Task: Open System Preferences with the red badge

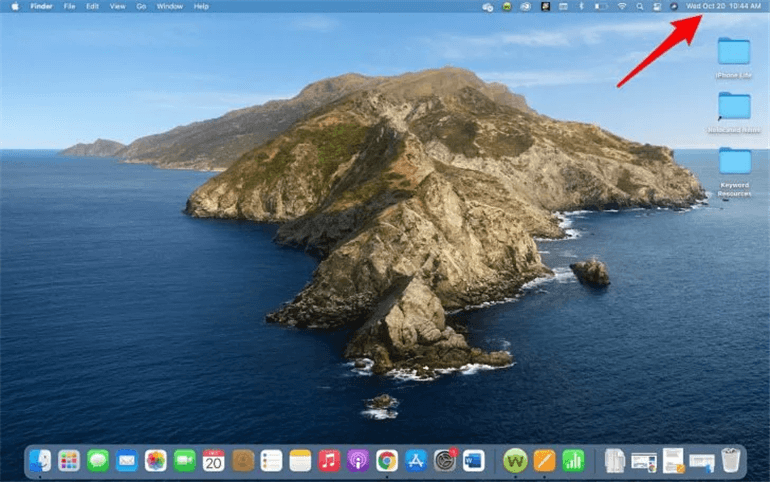Action: (x=445, y=461)
